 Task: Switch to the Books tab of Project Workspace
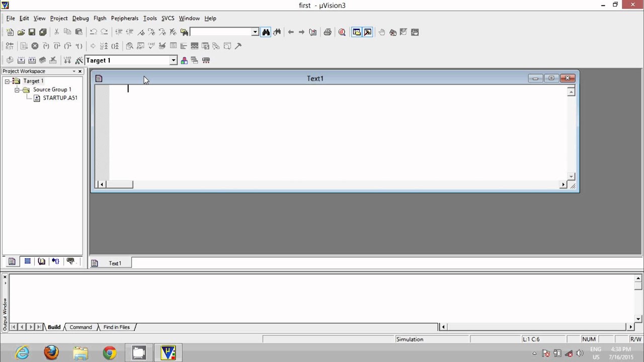(41, 261)
